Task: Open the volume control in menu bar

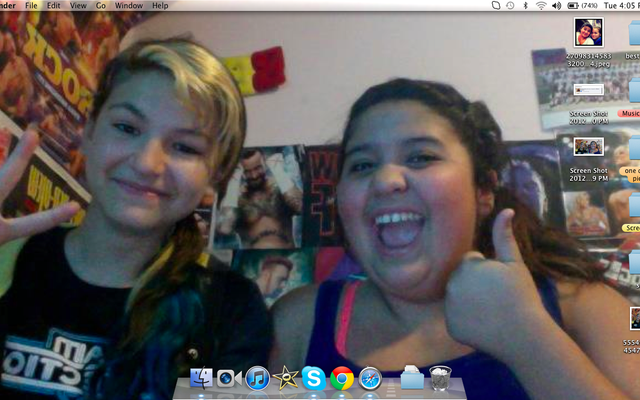Action: coord(558,6)
